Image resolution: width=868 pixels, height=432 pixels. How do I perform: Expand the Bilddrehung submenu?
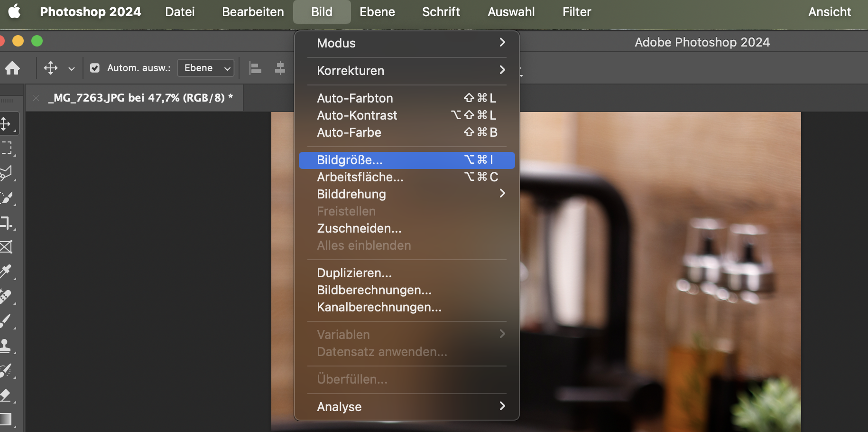tap(407, 194)
